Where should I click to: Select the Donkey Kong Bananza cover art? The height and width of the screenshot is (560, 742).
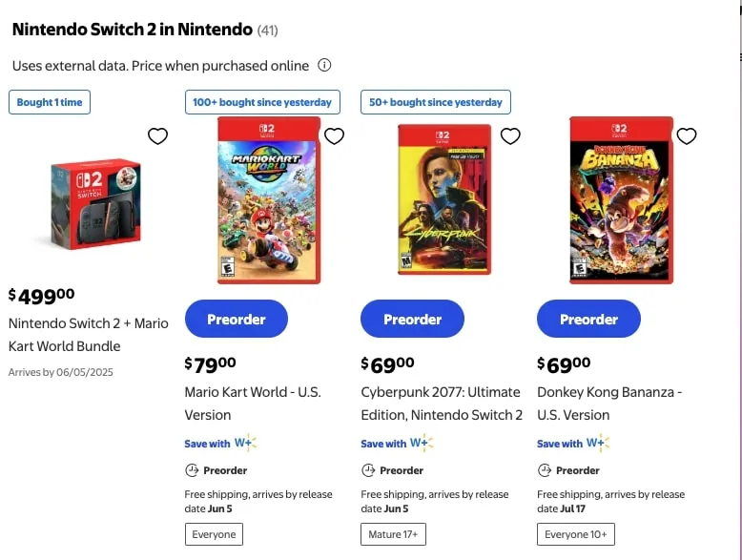(621, 200)
